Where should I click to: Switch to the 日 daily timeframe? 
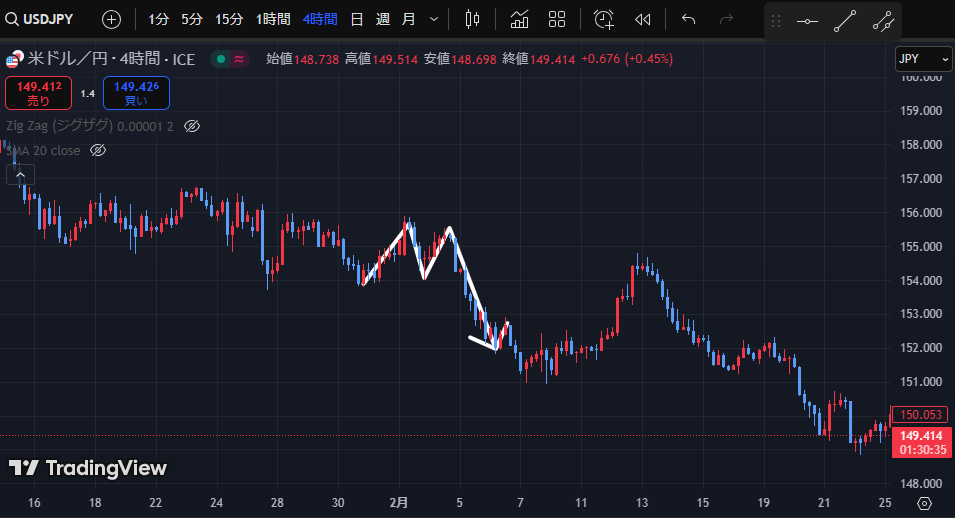357,20
